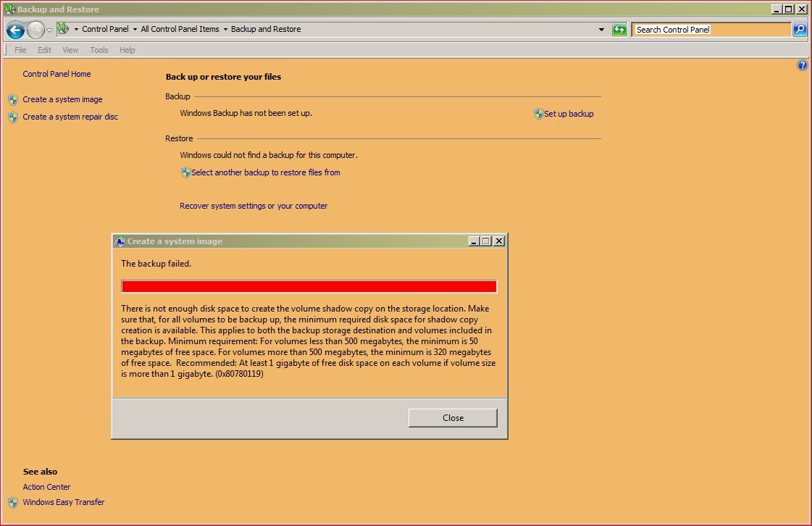Expand the dropdown arrow before Control Panel
812x526 pixels.
(x=76, y=30)
